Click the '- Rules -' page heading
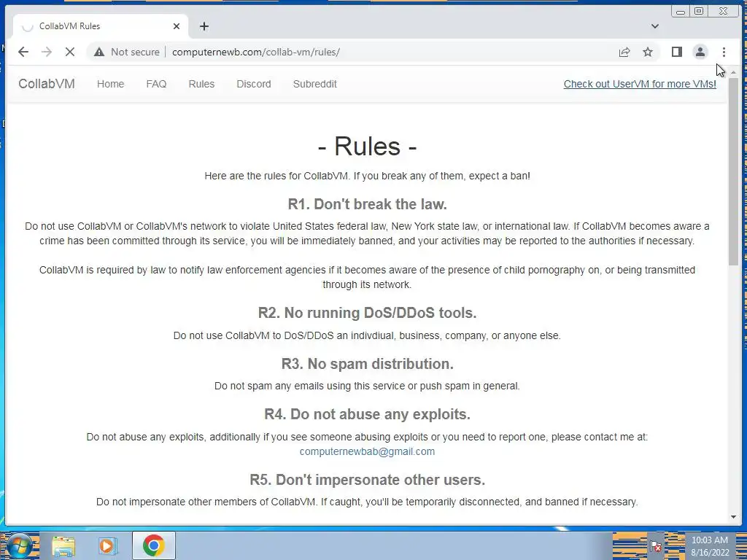This screenshot has height=560, width=747. pyautogui.click(x=368, y=146)
